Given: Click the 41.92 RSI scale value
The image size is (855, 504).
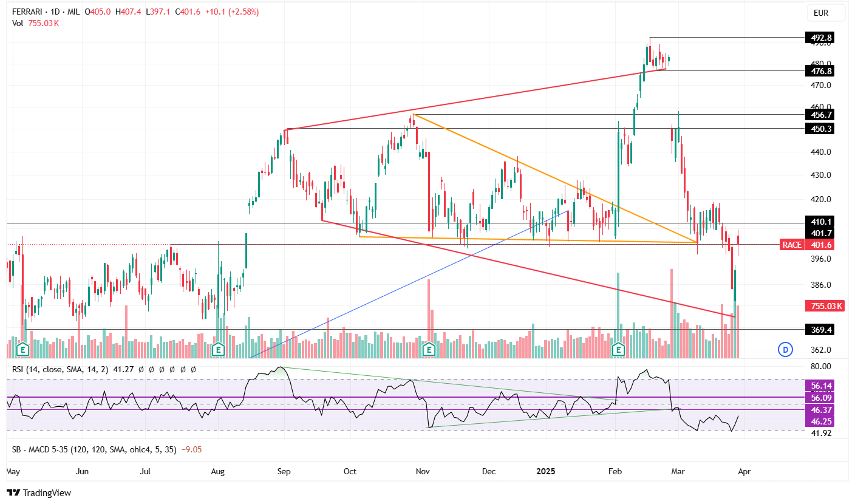Looking at the screenshot, I should coord(821,434).
